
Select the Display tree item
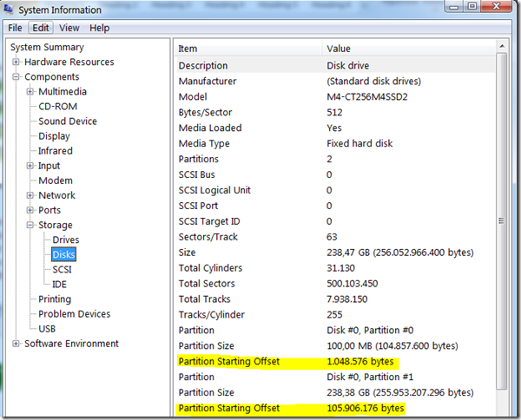(x=54, y=136)
